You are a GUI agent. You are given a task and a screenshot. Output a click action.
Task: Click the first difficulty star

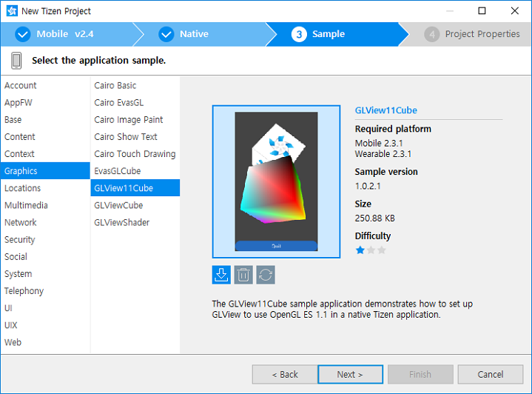point(360,250)
